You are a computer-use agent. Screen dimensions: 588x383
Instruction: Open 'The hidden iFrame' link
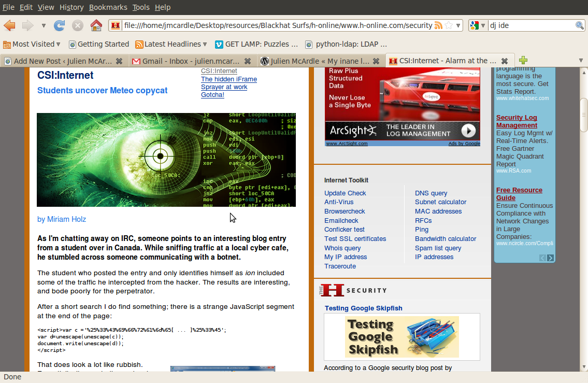pos(229,79)
